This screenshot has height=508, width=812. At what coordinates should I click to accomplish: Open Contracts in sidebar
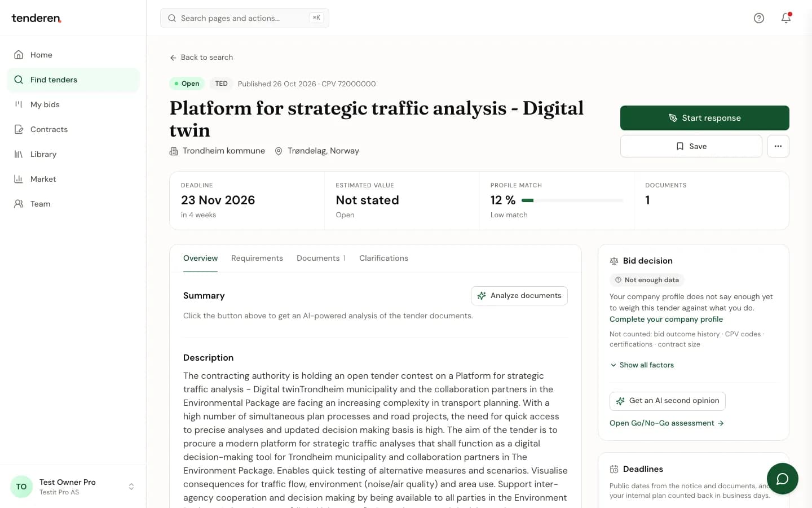pos(73,129)
